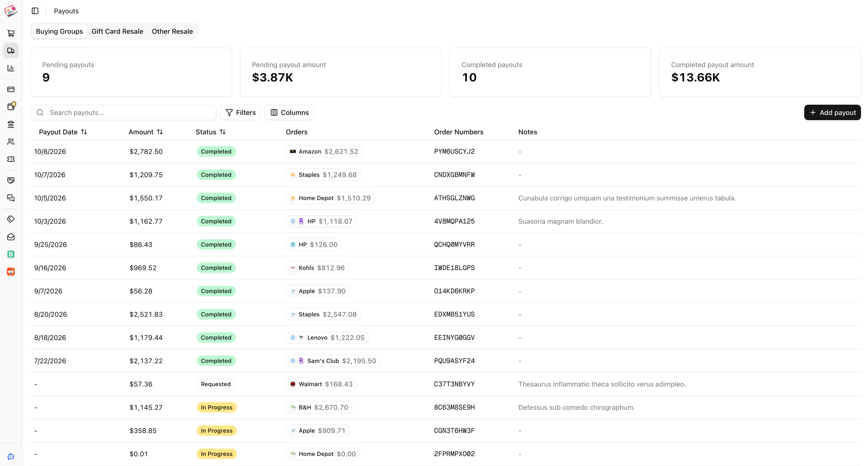This screenshot has width=868, height=466.
Task: Click the Orders column header
Action: pyautogui.click(x=296, y=132)
